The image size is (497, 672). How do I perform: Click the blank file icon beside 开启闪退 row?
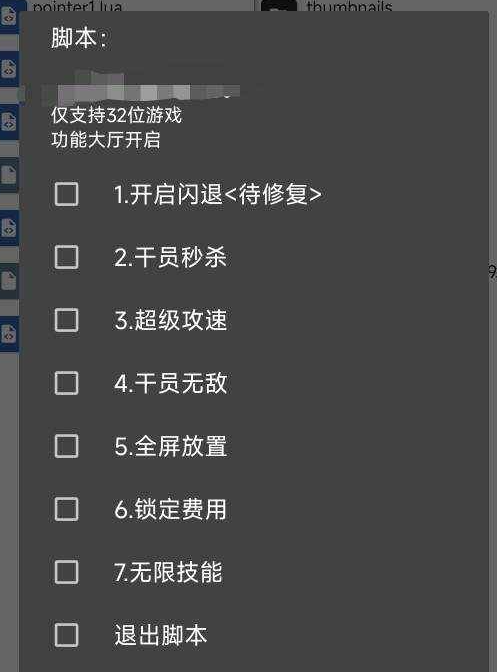tap(9, 175)
